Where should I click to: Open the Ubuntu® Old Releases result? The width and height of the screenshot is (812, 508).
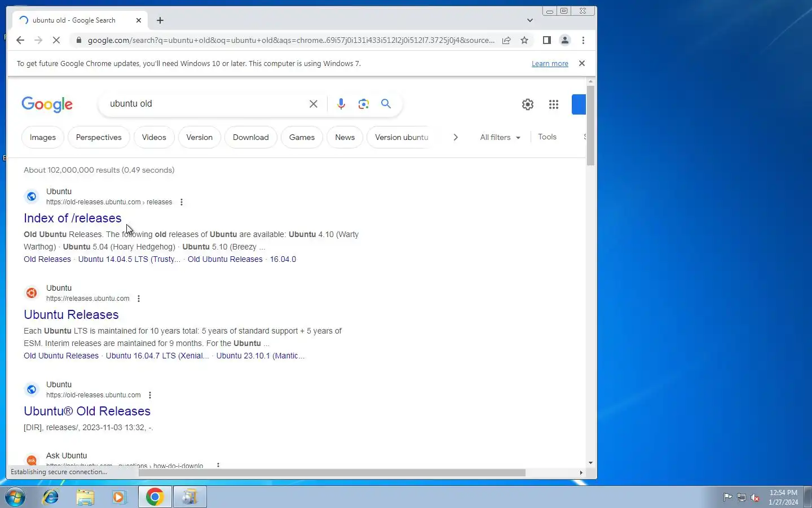(87, 411)
